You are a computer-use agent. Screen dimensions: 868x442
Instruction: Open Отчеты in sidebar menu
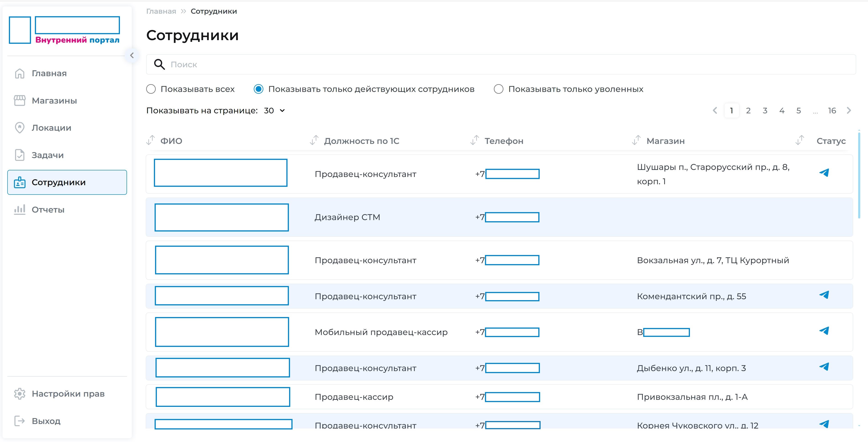pyautogui.click(x=67, y=209)
